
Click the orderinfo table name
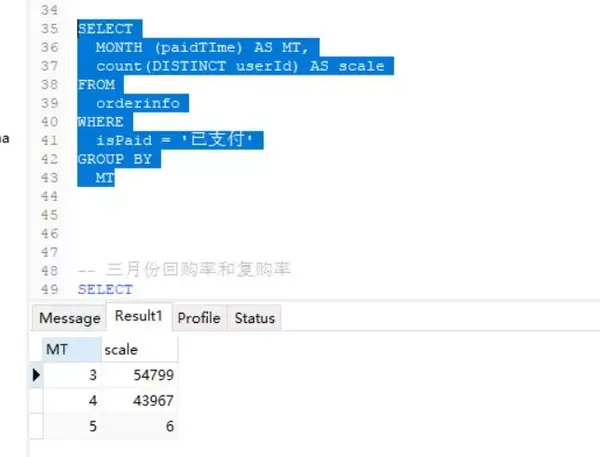pos(138,103)
